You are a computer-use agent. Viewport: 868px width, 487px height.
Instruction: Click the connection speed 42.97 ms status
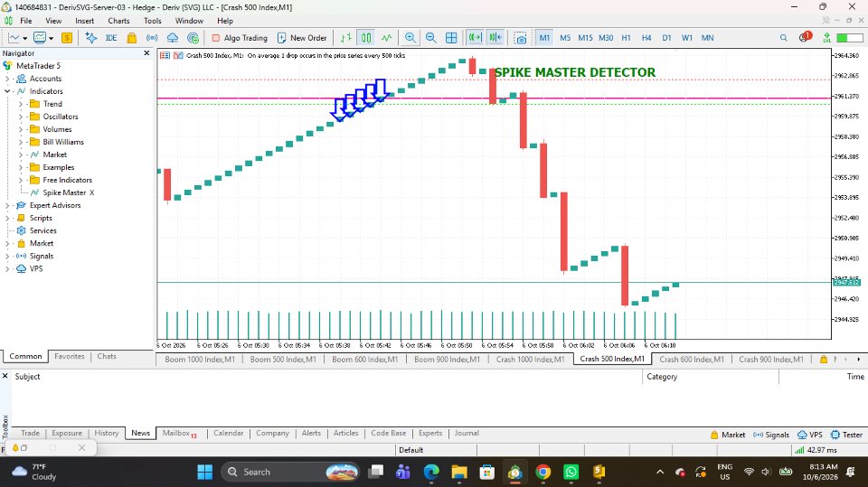816,450
